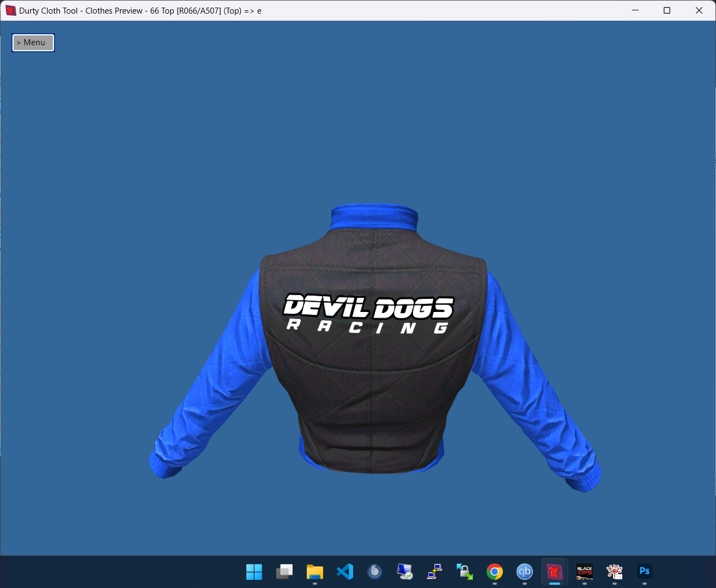
Task: Launch Visual Studio Code from taskbar
Action: pos(345,572)
